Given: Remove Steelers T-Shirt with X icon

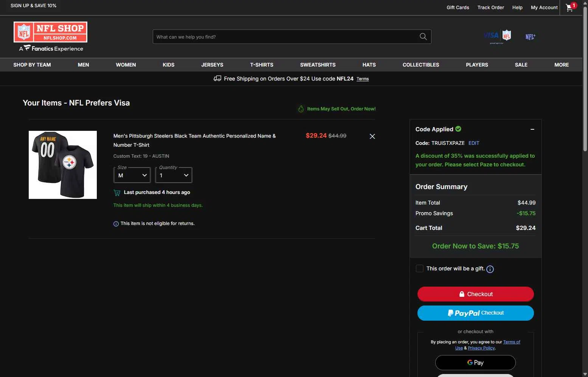Looking at the screenshot, I should pos(372,136).
